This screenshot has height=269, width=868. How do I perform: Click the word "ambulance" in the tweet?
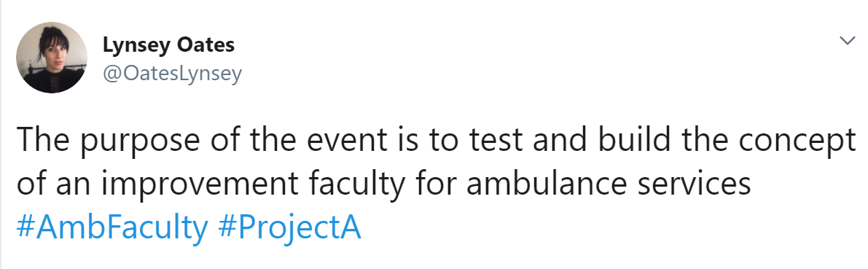tap(546, 183)
